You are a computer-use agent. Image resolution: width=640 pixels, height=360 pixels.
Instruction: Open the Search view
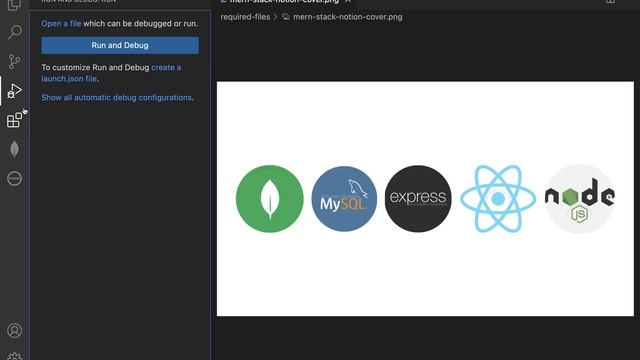tap(15, 32)
